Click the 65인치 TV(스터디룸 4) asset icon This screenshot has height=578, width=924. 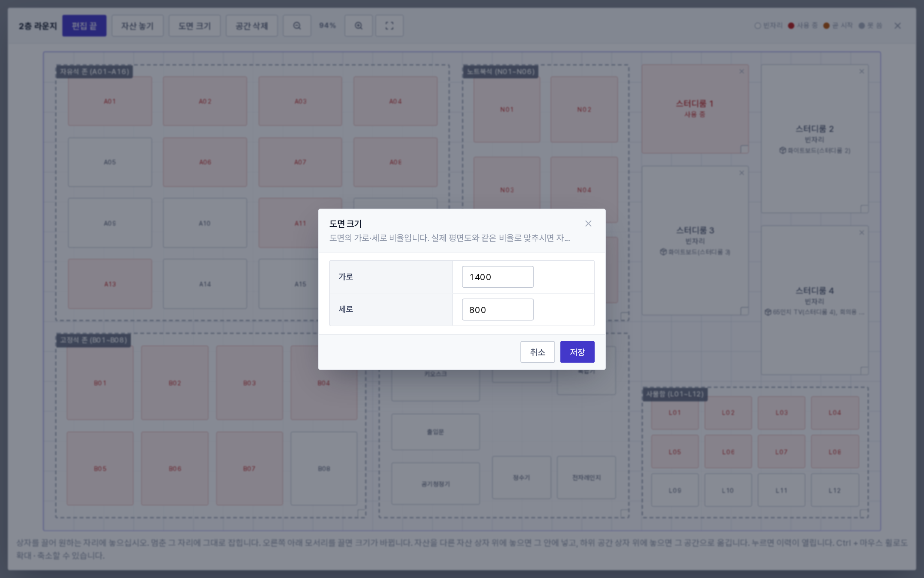tap(768, 312)
